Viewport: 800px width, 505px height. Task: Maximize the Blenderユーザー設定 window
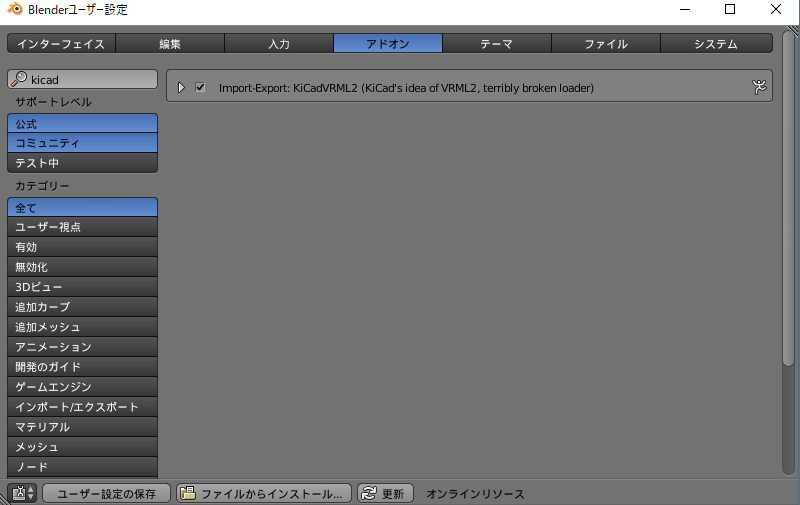pyautogui.click(x=730, y=9)
